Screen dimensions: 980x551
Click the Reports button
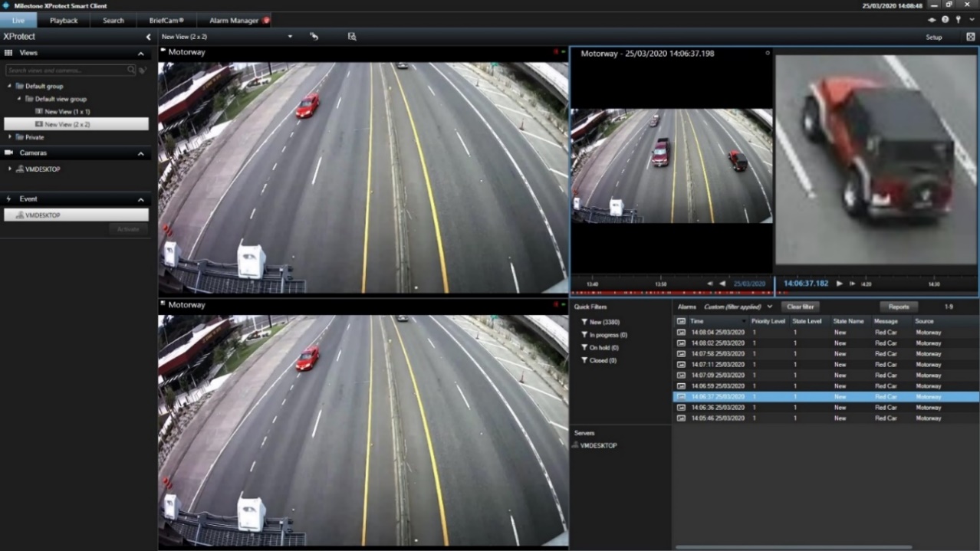tap(899, 307)
